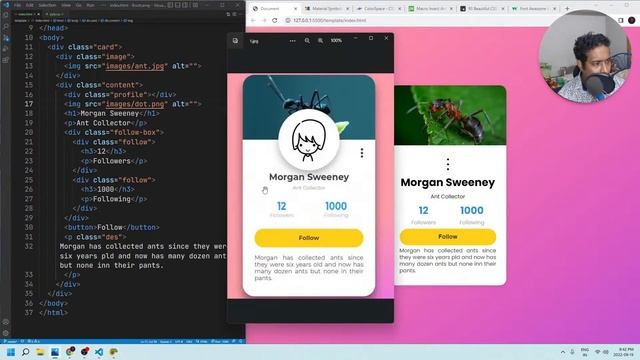640x360 pixels.
Task: Open the Go menu in VS Code
Action: tap(78, 5)
